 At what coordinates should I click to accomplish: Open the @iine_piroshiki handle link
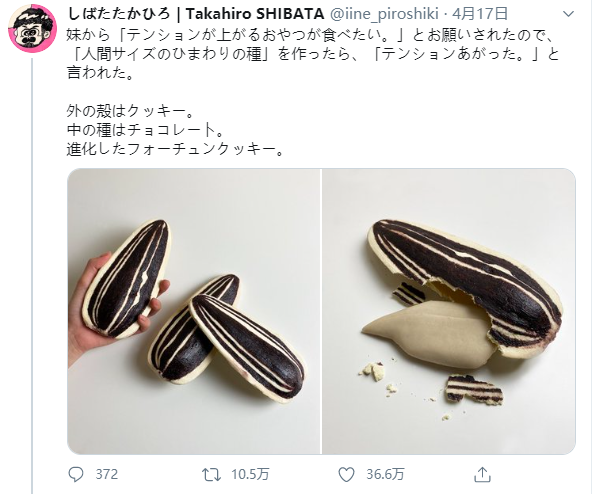click(x=384, y=14)
